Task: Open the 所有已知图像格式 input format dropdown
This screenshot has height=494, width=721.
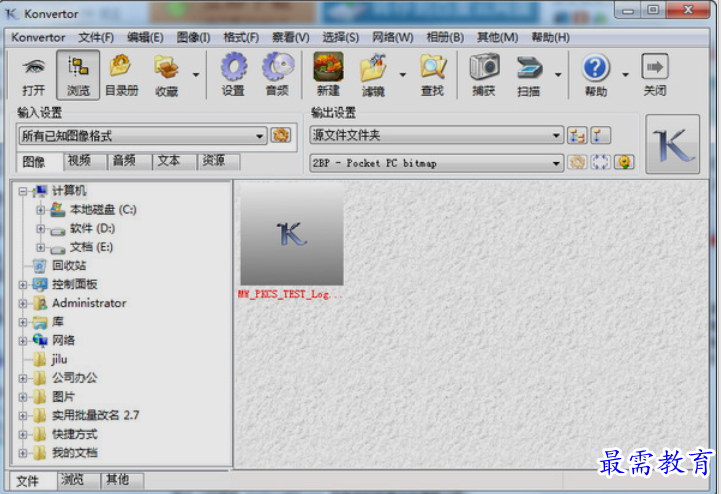Action: coord(143,136)
